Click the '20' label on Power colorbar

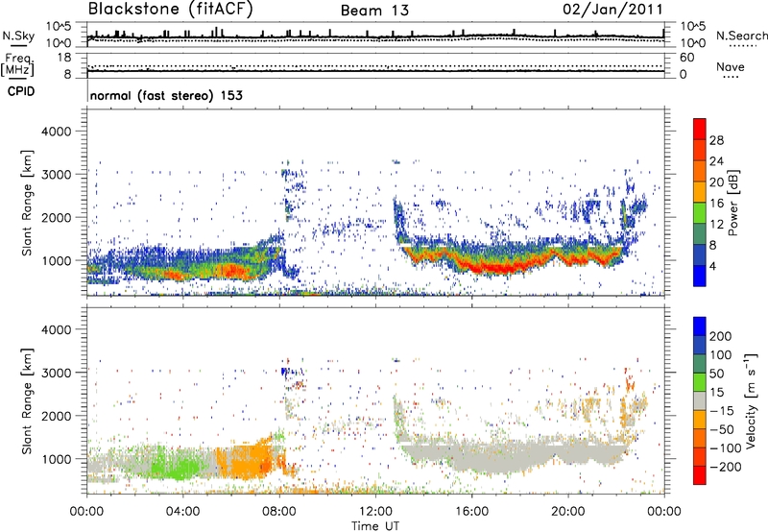click(x=716, y=182)
